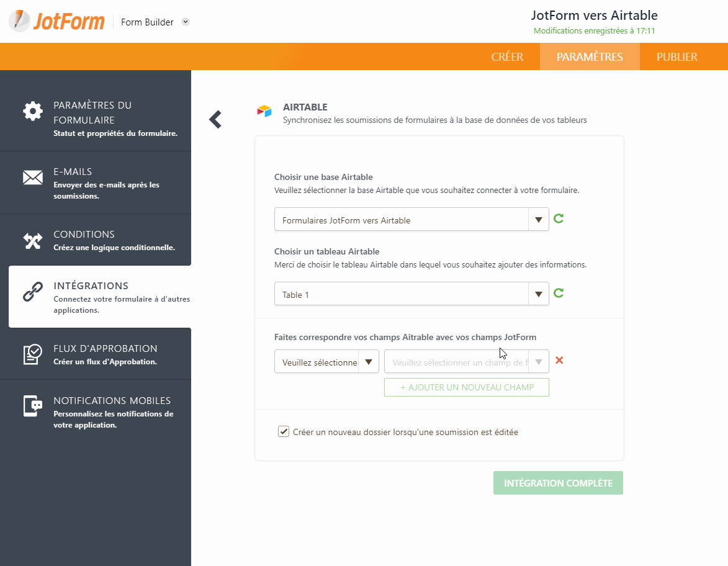Switch to the PARAMÈTRES tab
Image resolution: width=728 pixels, height=566 pixels.
pyautogui.click(x=590, y=56)
